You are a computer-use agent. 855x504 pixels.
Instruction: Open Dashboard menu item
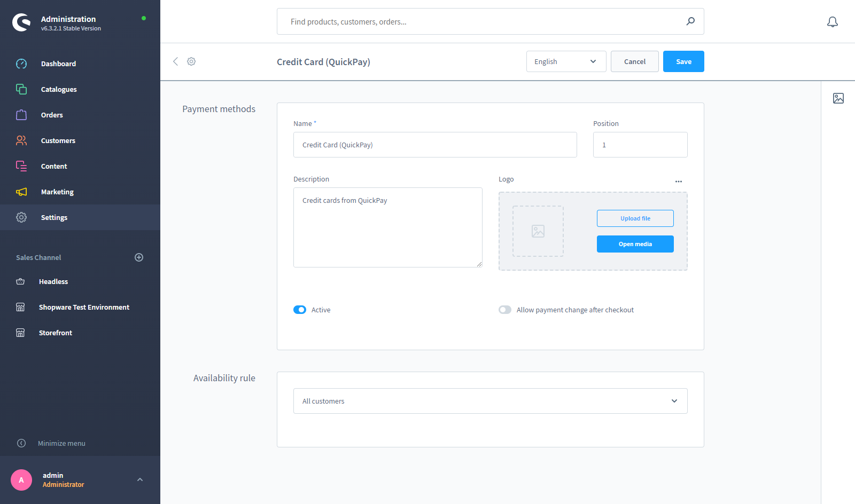80,64
